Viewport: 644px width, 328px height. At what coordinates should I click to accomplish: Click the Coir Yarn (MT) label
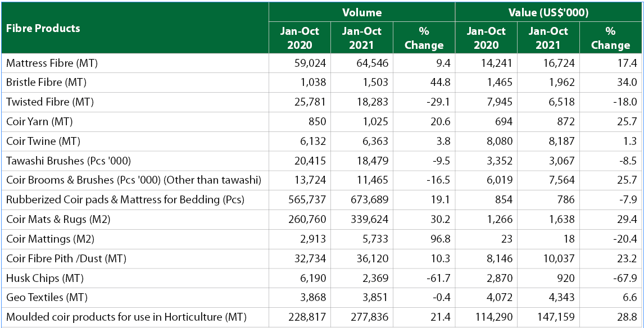coord(39,121)
